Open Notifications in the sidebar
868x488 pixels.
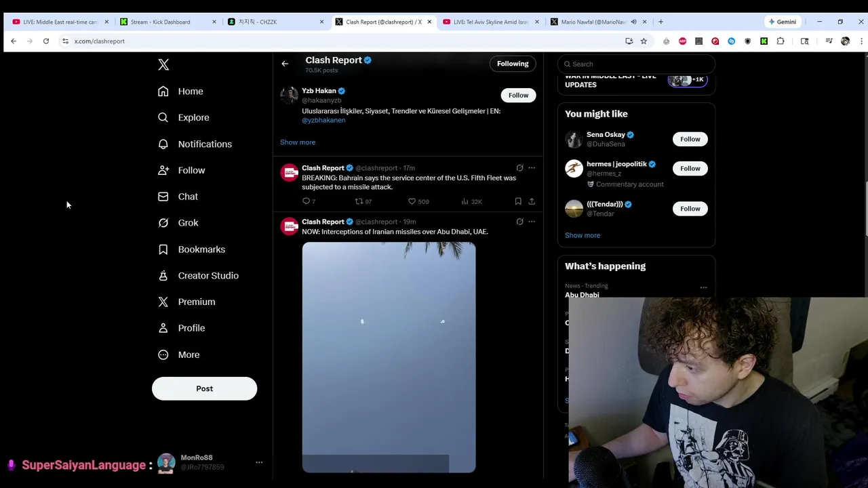point(195,144)
